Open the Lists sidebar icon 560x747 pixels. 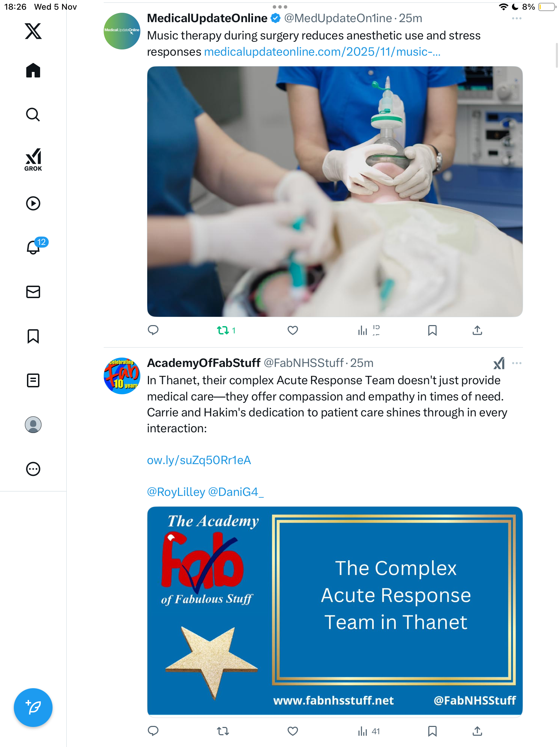tap(33, 380)
